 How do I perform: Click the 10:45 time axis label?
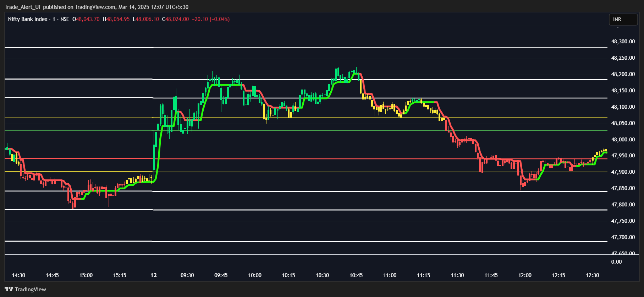tap(356, 275)
